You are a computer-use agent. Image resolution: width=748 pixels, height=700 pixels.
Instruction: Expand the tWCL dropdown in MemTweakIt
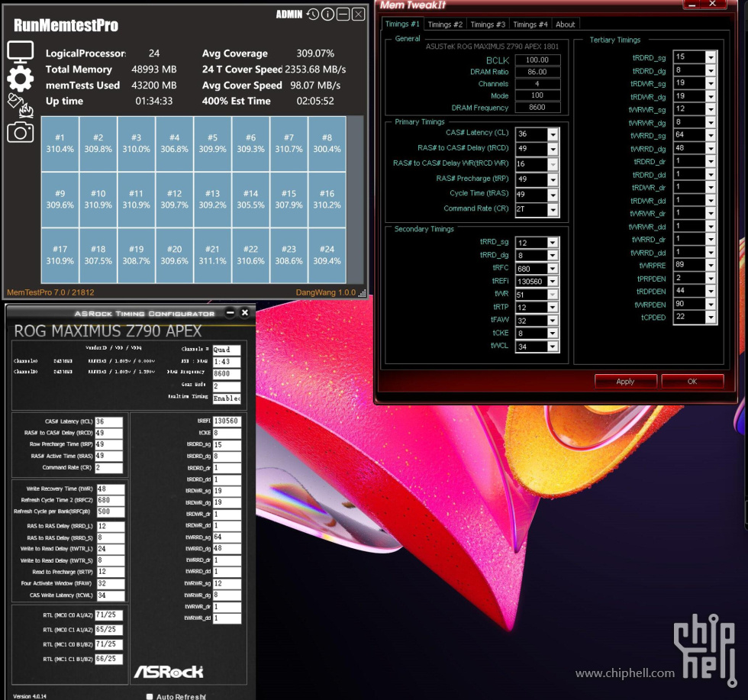(x=553, y=347)
